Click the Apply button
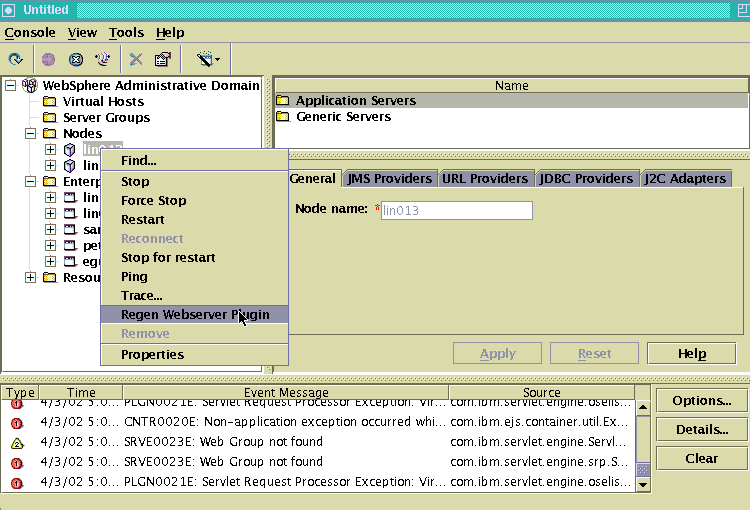 [497, 354]
